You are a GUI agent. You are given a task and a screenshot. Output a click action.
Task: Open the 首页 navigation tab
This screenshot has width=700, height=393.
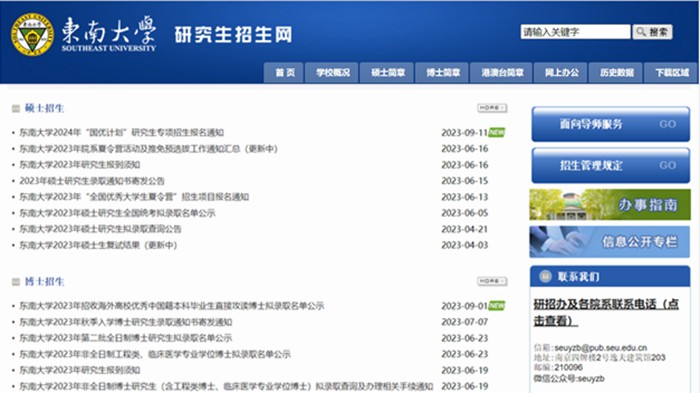pos(284,72)
